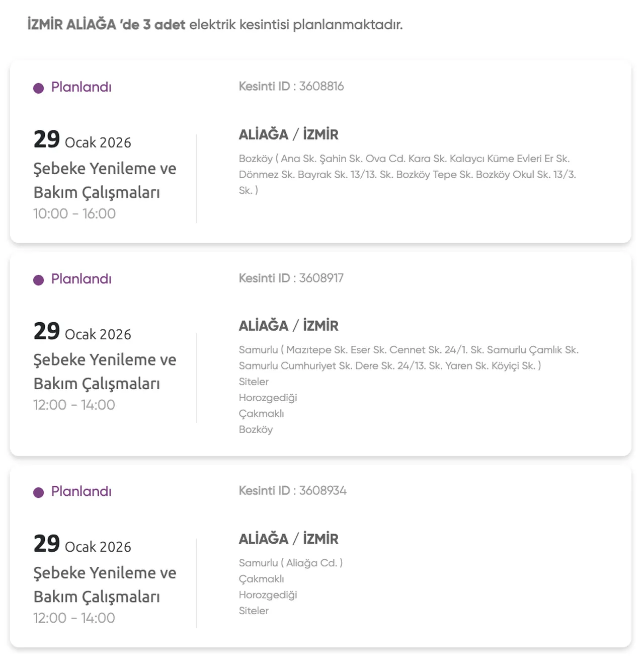Click the Samurlu street list starting with Mazıtepe Sk.
This screenshot has width=644, height=660.
pos(408,357)
